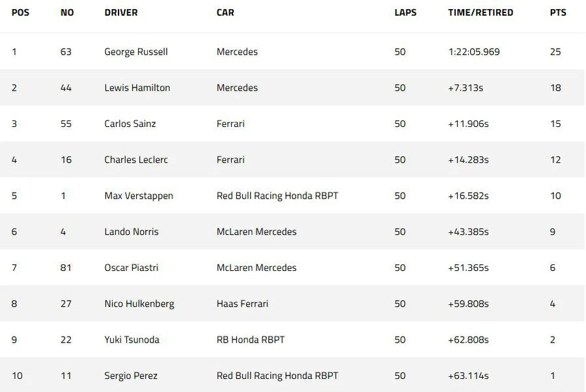Click the PTS column header

558,12
